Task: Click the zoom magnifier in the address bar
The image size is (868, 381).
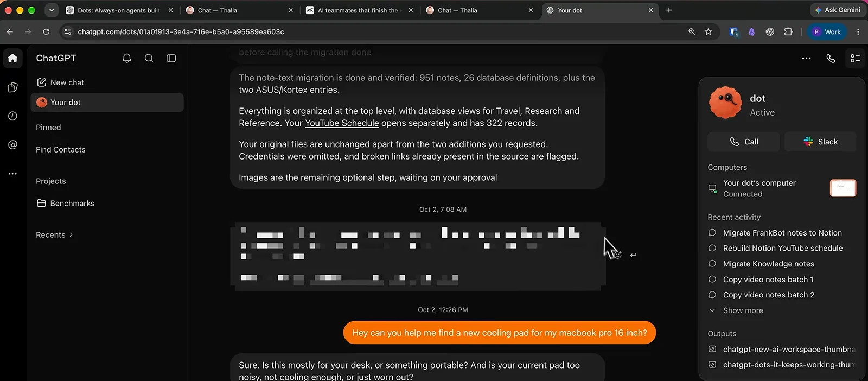Action: tap(692, 32)
